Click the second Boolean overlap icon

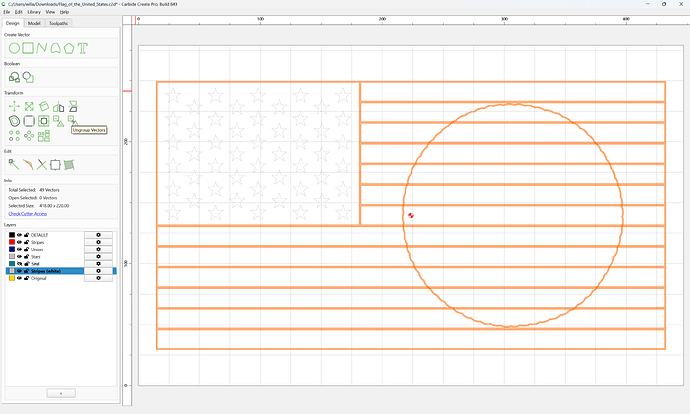[28, 77]
